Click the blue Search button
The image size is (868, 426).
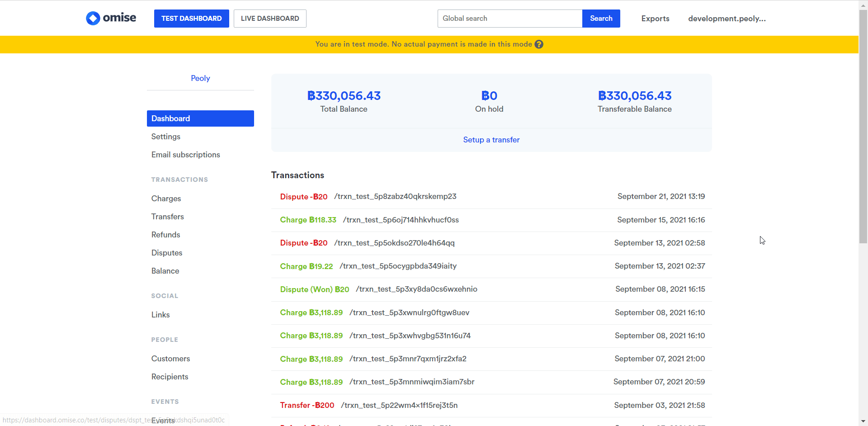(x=601, y=19)
